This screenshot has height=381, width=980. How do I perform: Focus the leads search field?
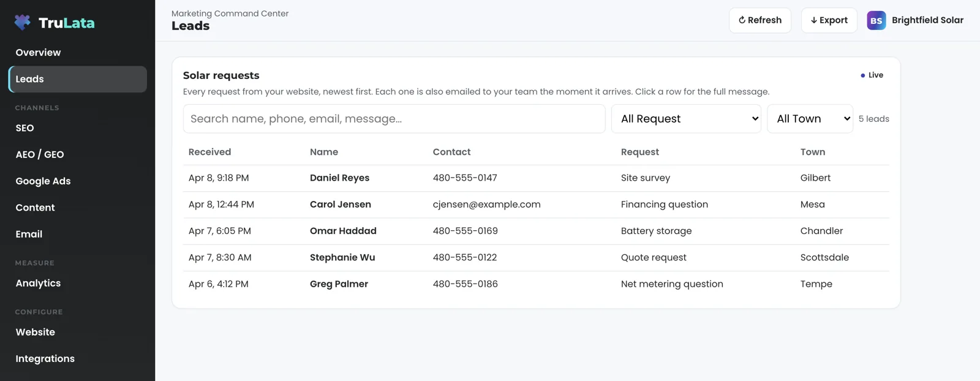[x=394, y=119]
